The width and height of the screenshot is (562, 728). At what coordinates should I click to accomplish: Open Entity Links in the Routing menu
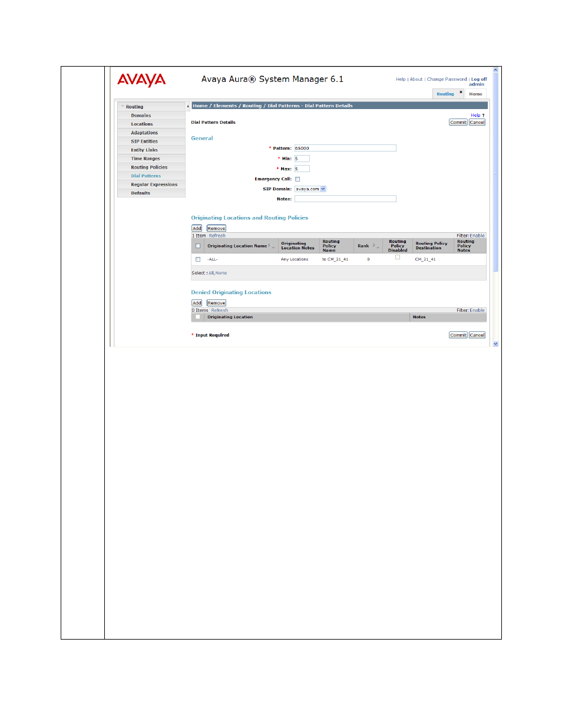(x=144, y=150)
